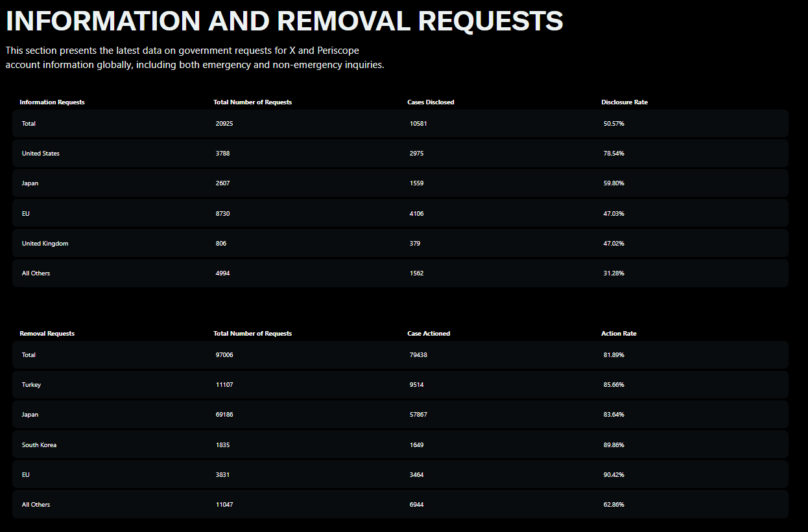Click South Korea cases actioned 1649

[x=416, y=445]
